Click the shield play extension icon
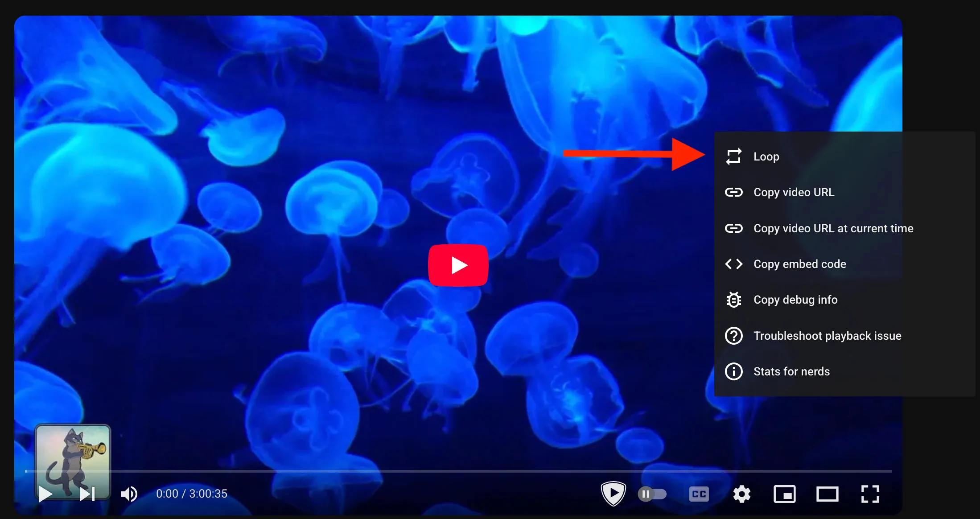Image resolution: width=980 pixels, height=519 pixels. point(614,493)
